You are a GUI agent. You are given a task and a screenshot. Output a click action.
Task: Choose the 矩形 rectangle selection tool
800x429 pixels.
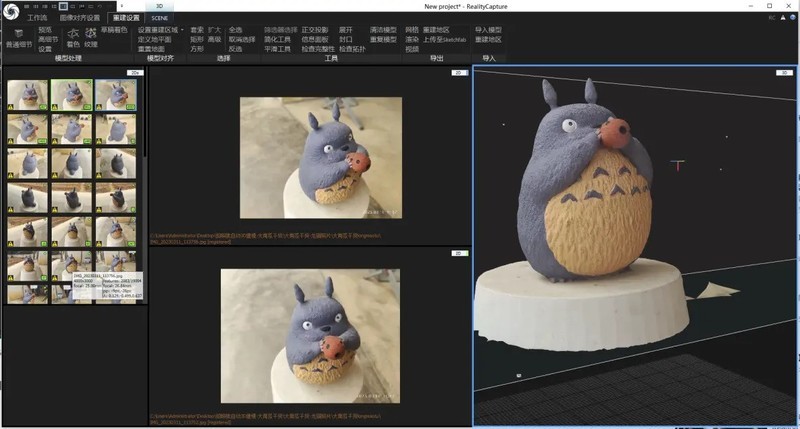pyautogui.click(x=197, y=39)
